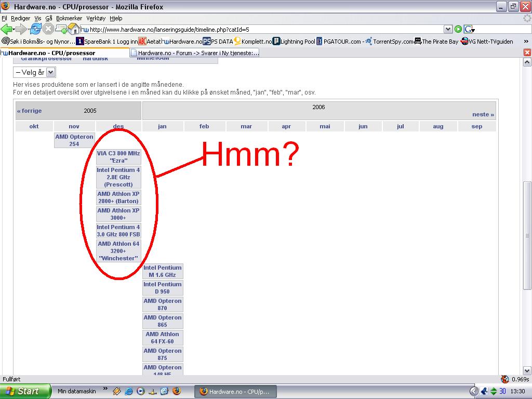Click the page scrollbar down arrow
532x399 pixels.
527,370
